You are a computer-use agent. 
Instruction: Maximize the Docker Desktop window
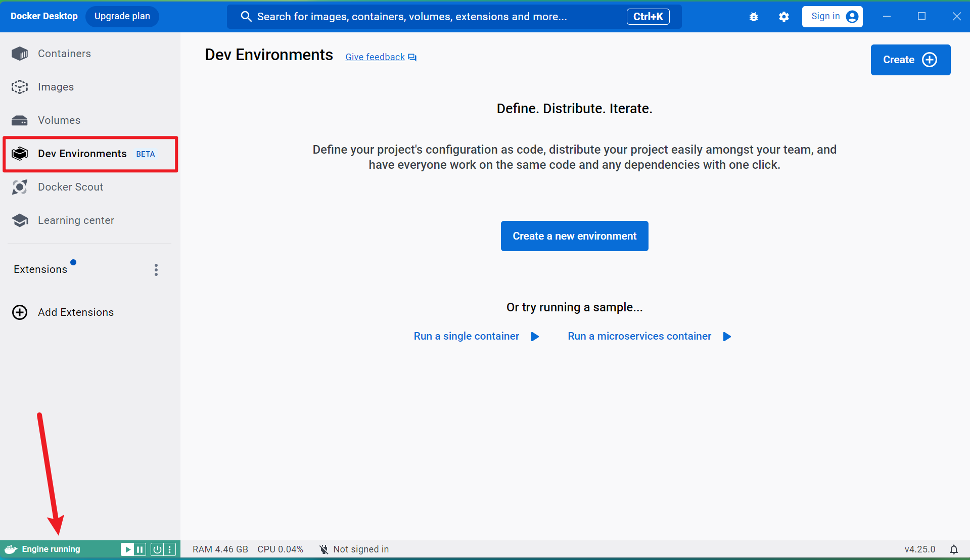pyautogui.click(x=921, y=16)
